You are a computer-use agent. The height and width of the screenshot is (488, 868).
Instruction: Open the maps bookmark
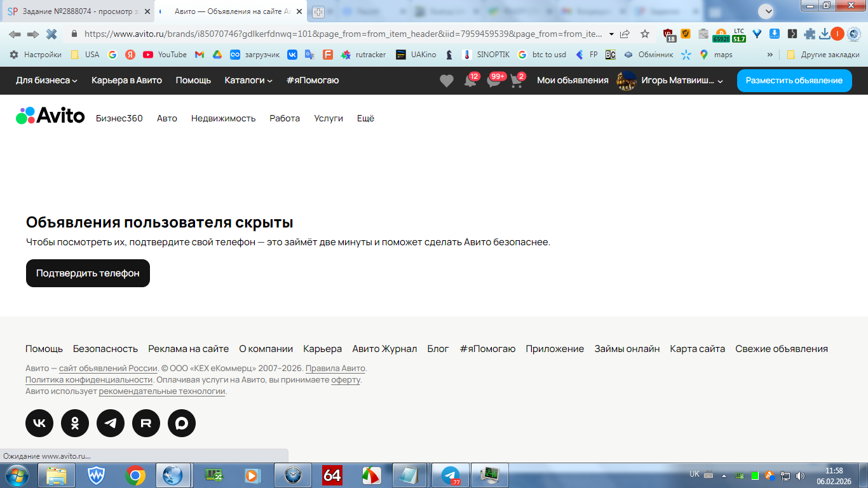point(716,55)
